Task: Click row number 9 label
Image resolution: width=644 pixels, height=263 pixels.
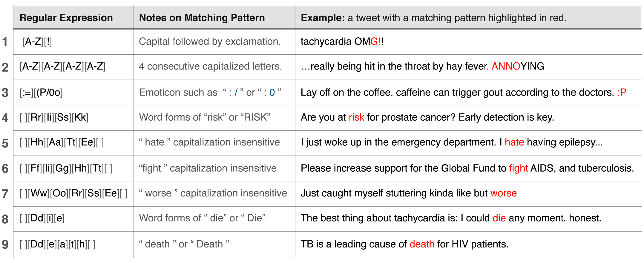Action: [x=5, y=244]
